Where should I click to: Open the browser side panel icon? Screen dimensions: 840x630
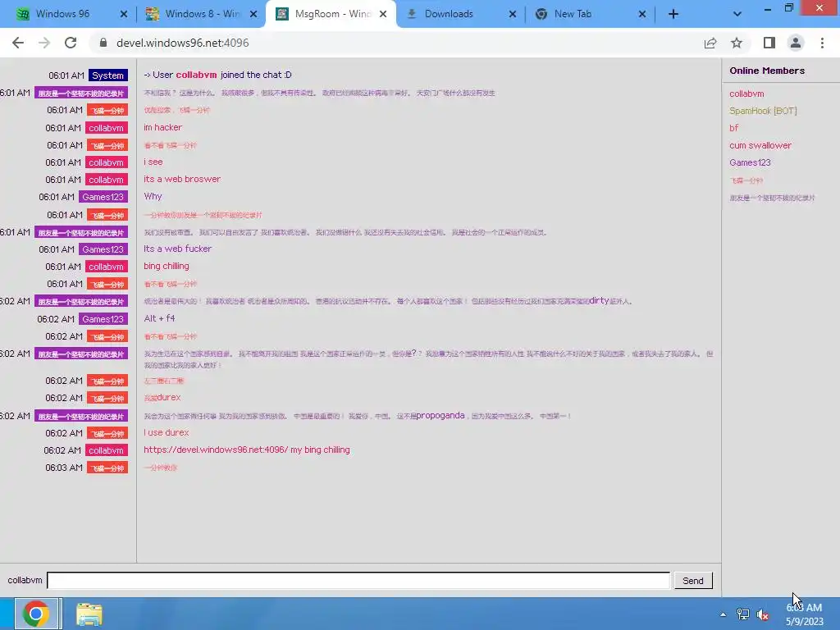point(769,43)
